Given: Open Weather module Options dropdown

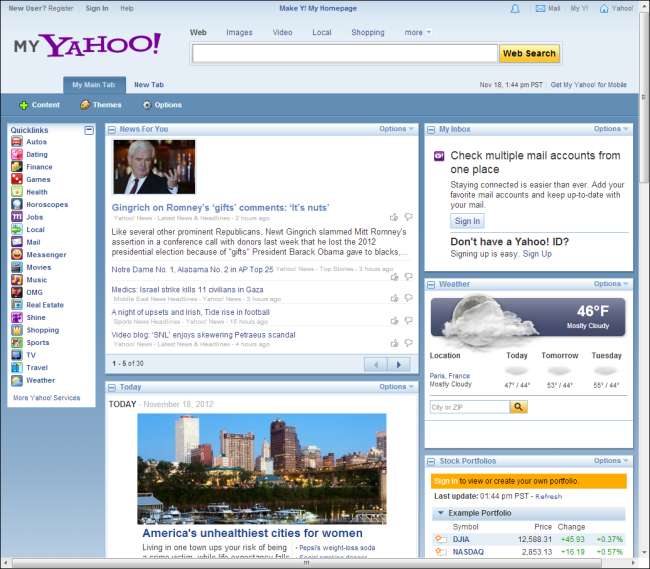Looking at the screenshot, I should click(611, 284).
